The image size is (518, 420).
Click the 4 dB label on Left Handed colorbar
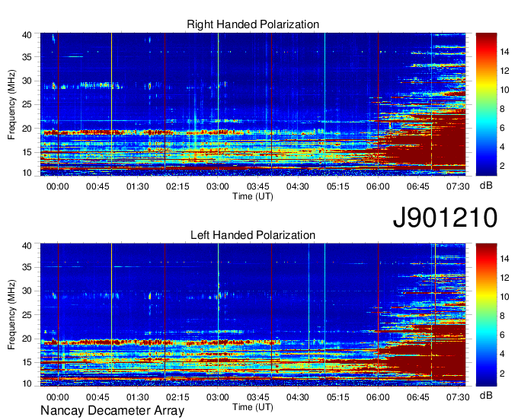pyautogui.click(x=502, y=354)
